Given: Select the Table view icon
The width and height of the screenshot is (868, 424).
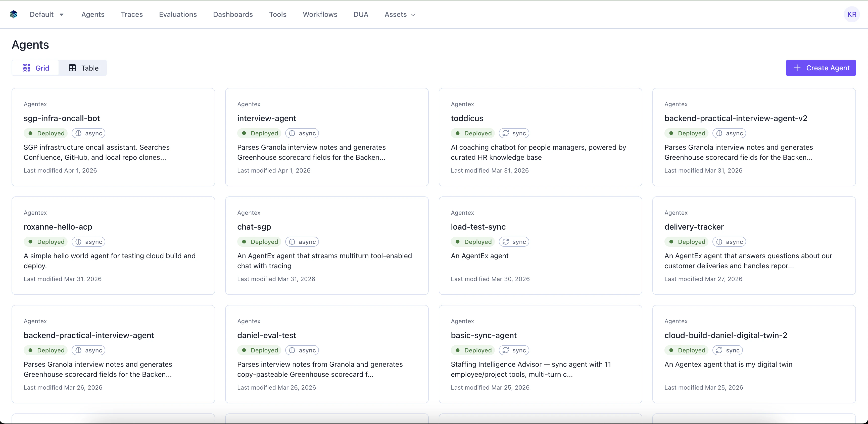Looking at the screenshot, I should 72,68.
